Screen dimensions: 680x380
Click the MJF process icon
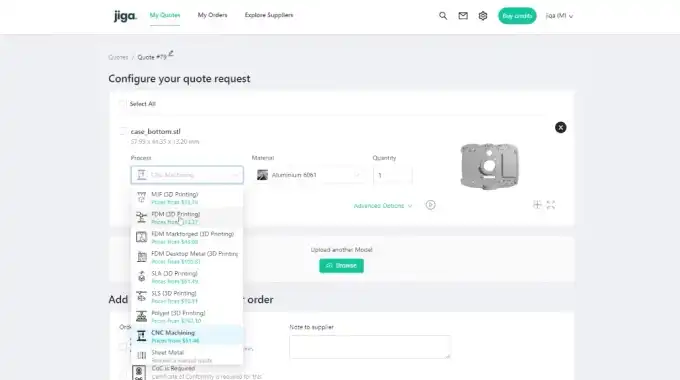(141, 197)
